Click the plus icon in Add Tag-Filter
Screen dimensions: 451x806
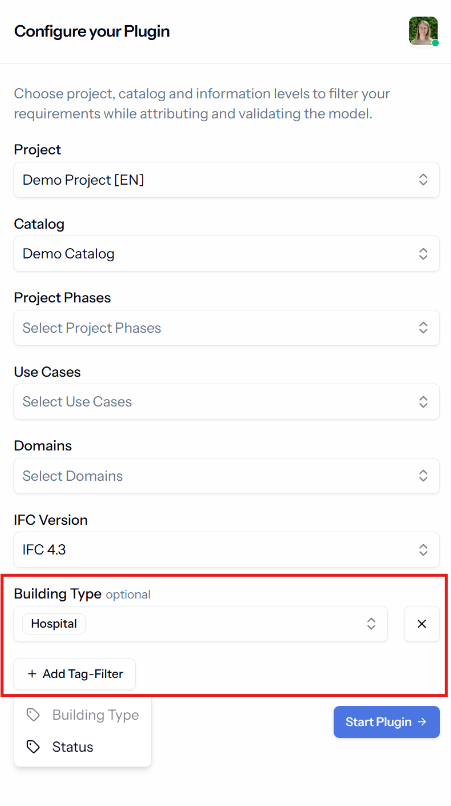pyautogui.click(x=32, y=673)
